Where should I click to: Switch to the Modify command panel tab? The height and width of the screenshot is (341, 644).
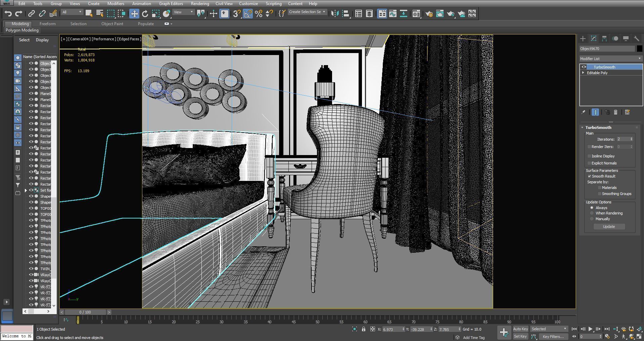tap(594, 38)
